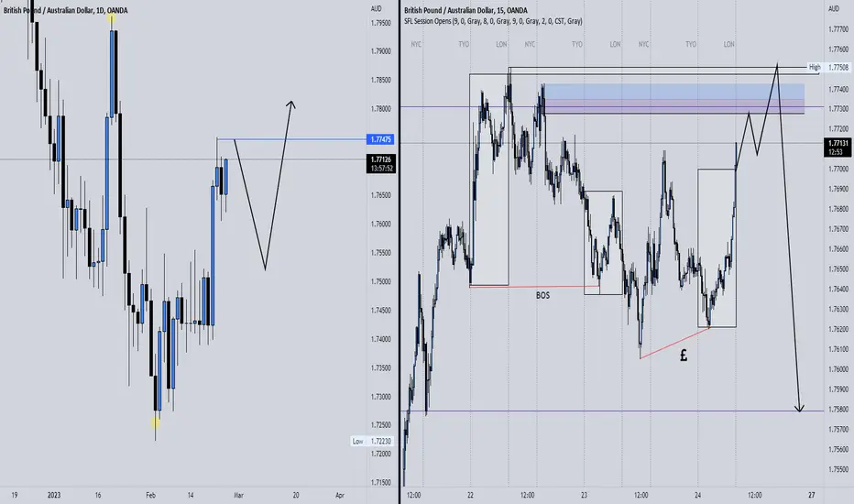The image size is (854, 504).
Task: Open the AUD currency selector on the daily chart
Action: (377, 9)
